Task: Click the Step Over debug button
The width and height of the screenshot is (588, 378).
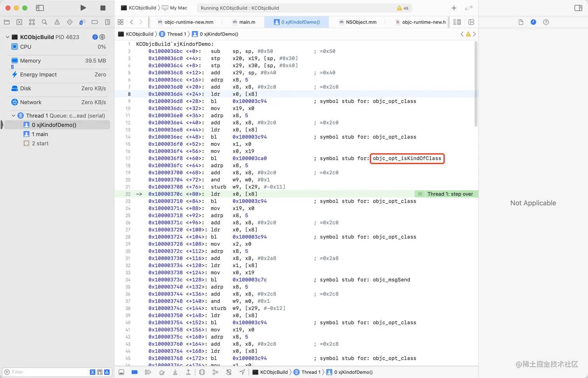Action: (162, 372)
